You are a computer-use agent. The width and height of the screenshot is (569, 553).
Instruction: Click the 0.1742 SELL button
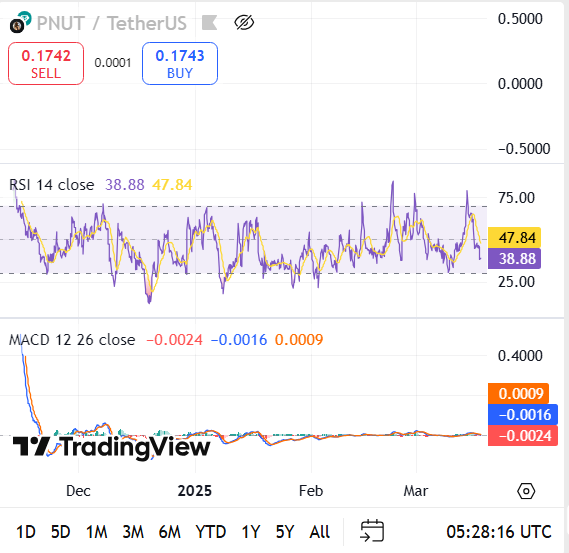46,64
